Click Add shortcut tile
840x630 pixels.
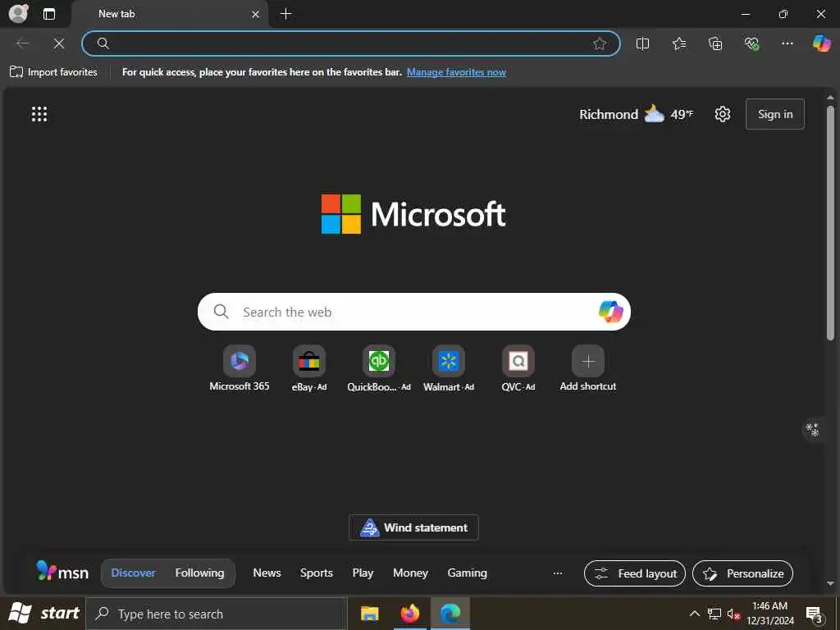point(587,368)
